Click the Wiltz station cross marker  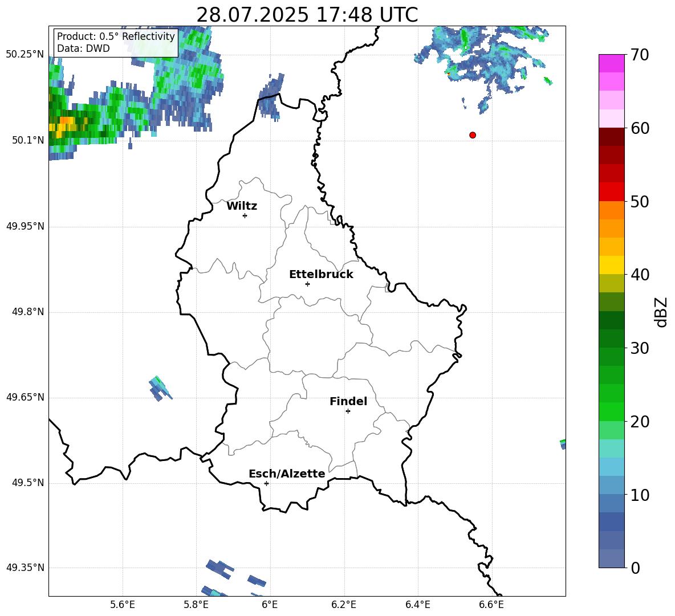tap(245, 215)
